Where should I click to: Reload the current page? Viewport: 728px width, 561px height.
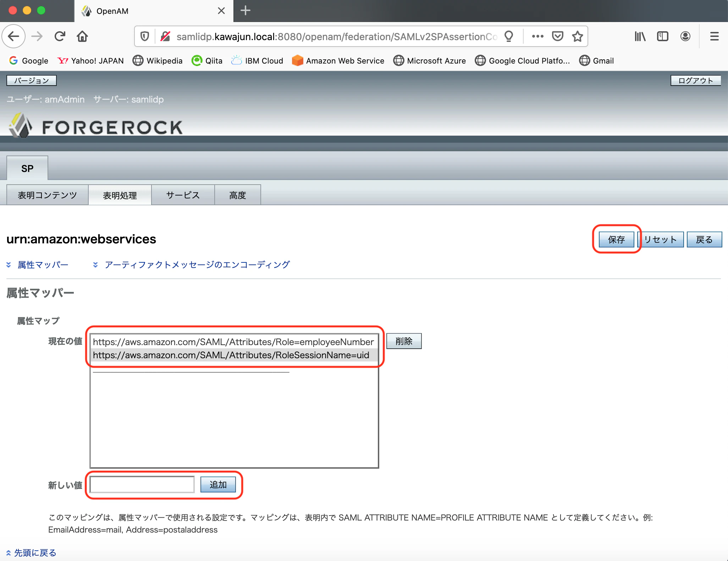click(60, 36)
